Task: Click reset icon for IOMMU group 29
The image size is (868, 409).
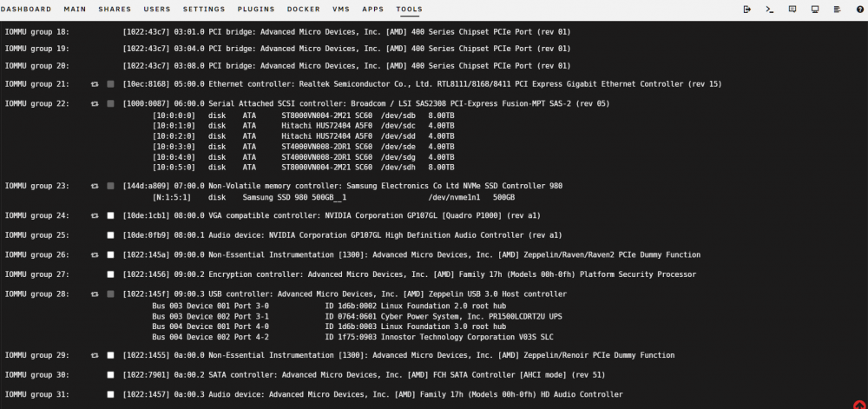Action: tap(95, 355)
